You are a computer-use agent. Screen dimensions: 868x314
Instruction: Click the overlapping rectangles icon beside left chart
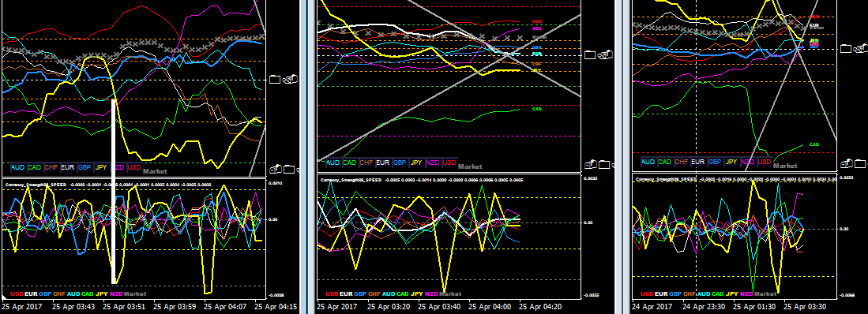pos(289,80)
